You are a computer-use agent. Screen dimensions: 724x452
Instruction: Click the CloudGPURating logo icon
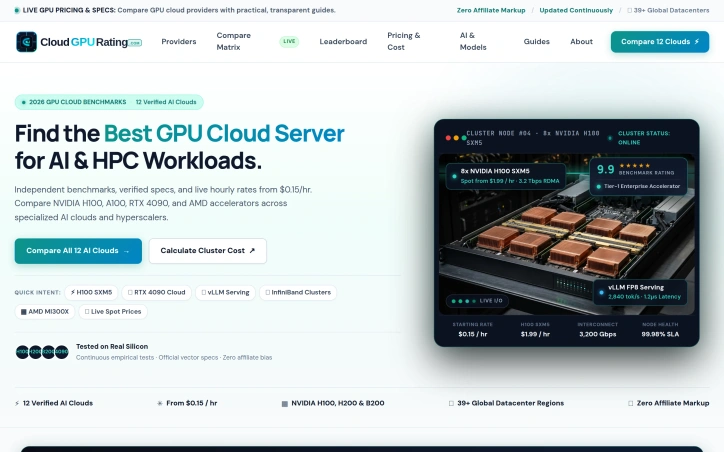(26, 42)
